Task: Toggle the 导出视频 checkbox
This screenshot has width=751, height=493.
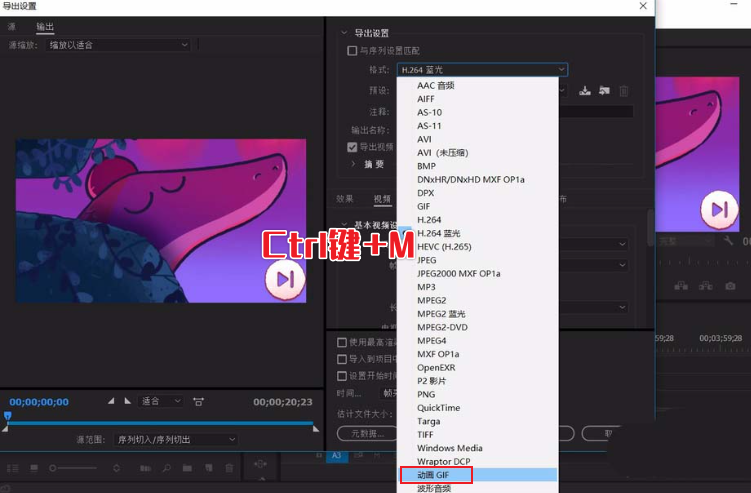Action: coord(352,147)
